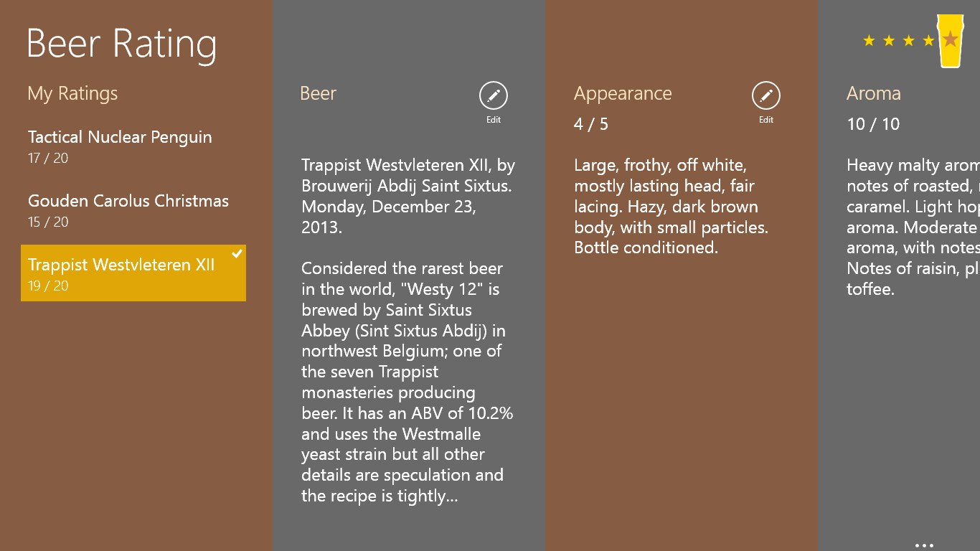This screenshot has width=980, height=551.
Task: Toggle the checkmark on Trappist Westvleteren XII
Action: pos(237,253)
